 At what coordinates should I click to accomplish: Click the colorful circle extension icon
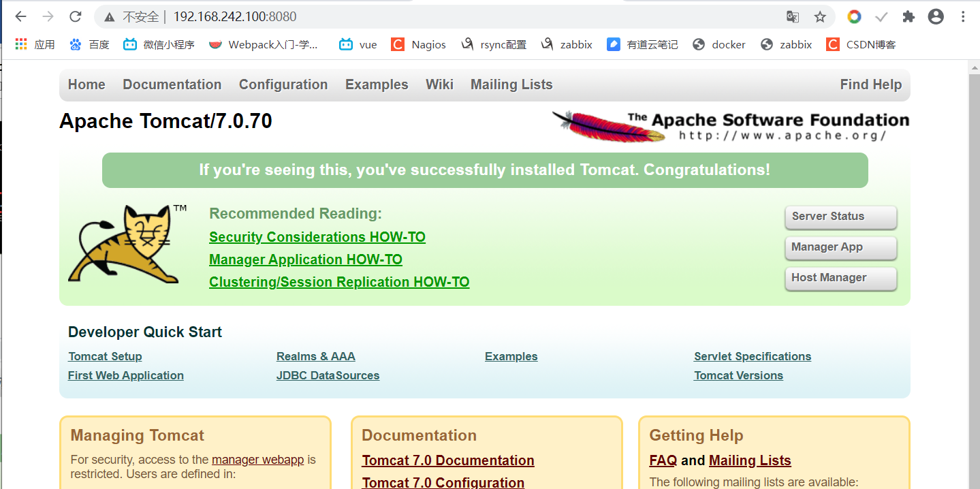[854, 17]
